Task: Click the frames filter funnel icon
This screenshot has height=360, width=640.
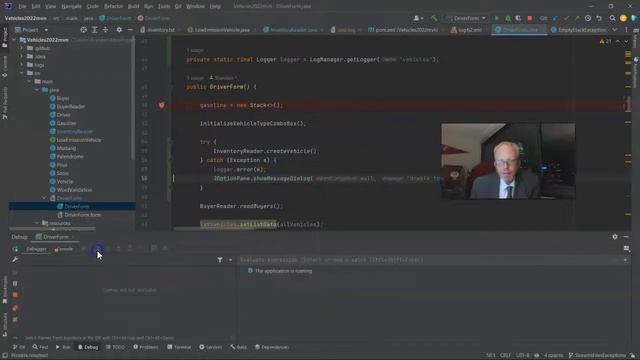Action: coord(220,260)
